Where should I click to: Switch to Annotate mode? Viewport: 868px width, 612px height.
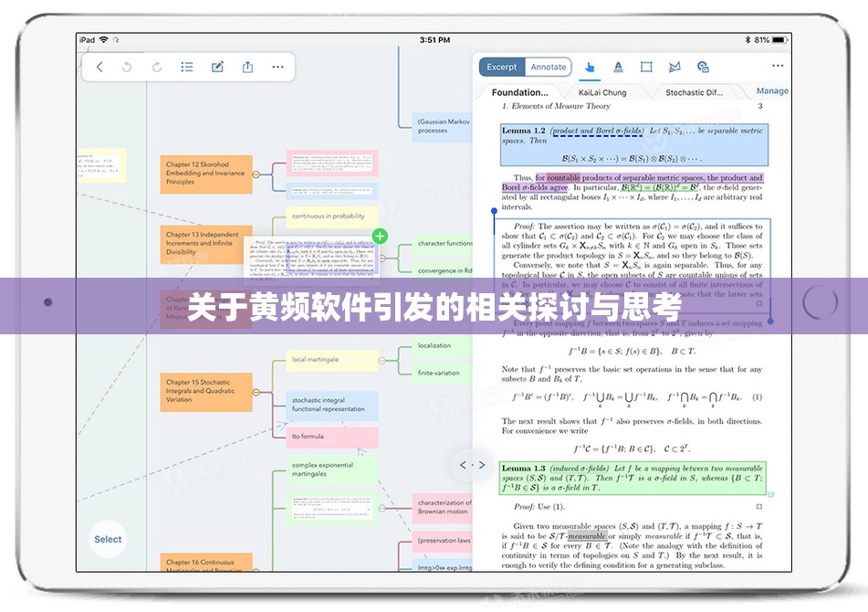(x=548, y=67)
